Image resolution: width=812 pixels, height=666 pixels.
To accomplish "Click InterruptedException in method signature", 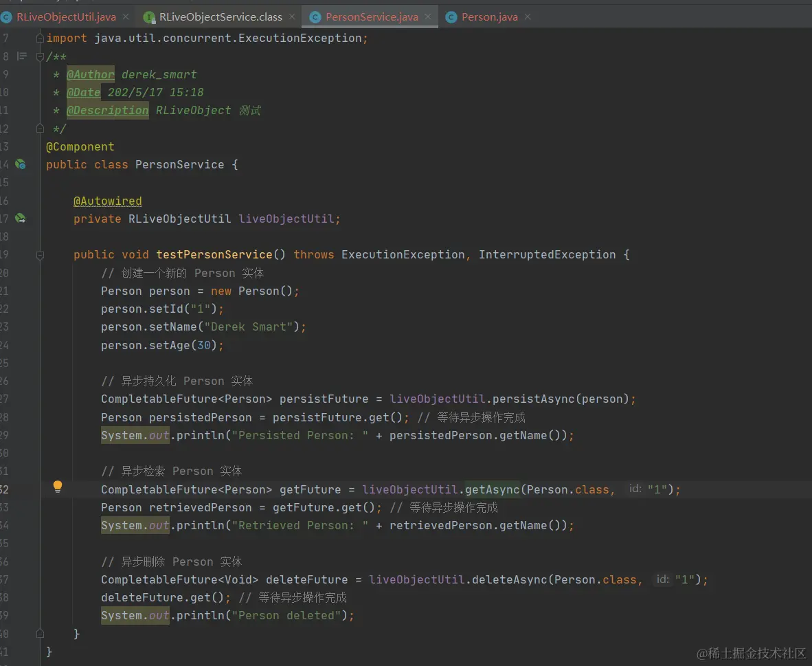I will click(547, 255).
